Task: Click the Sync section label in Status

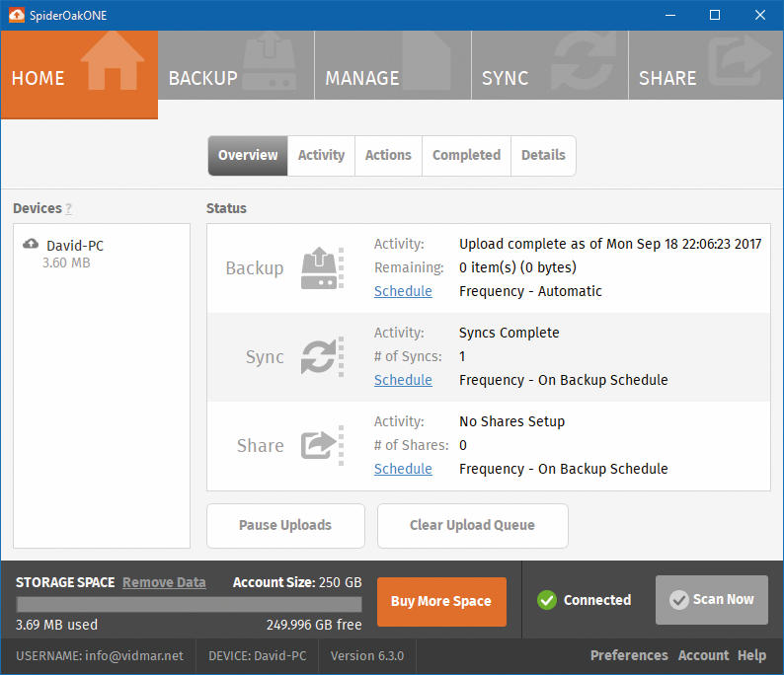Action: pos(265,357)
